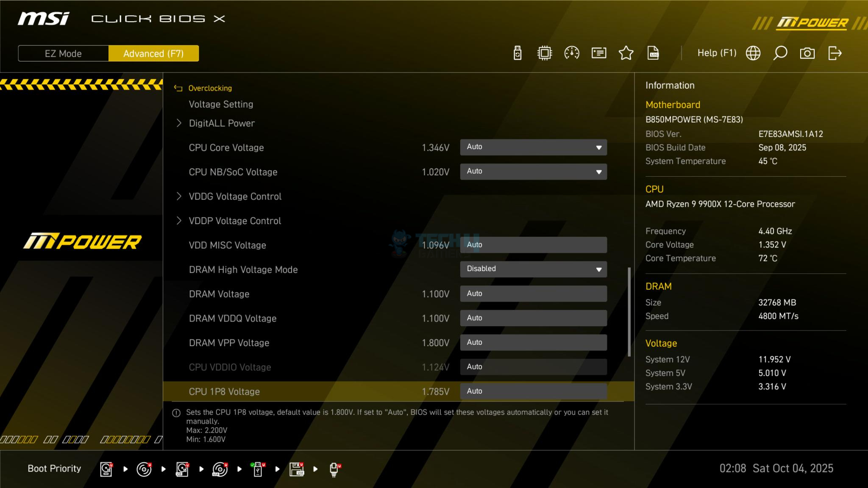Go back via the Overcocking breadcrumb

pos(209,88)
